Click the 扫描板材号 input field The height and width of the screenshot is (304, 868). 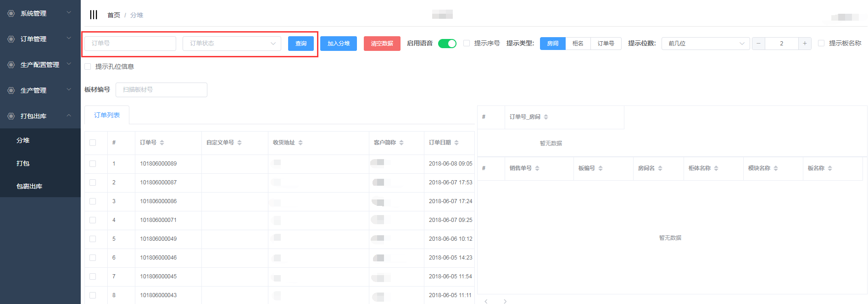161,90
